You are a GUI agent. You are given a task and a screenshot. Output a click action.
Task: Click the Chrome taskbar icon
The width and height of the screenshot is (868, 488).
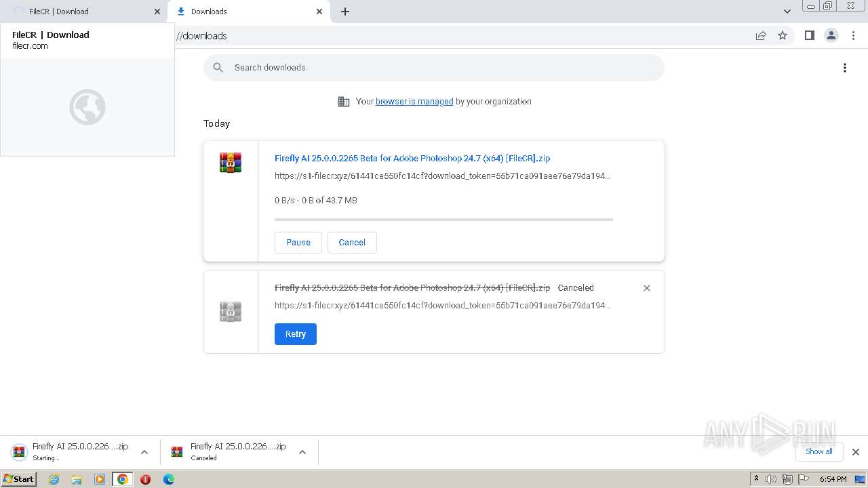click(x=123, y=479)
